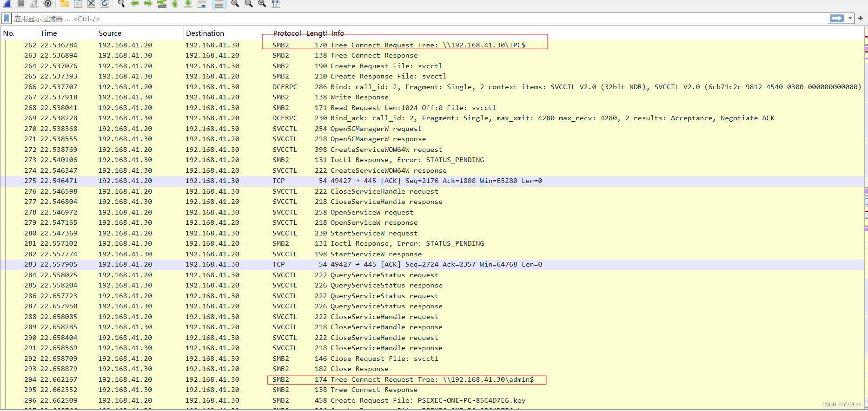868x411 pixels.
Task: Sort by the No. column header
Action: [x=19, y=33]
